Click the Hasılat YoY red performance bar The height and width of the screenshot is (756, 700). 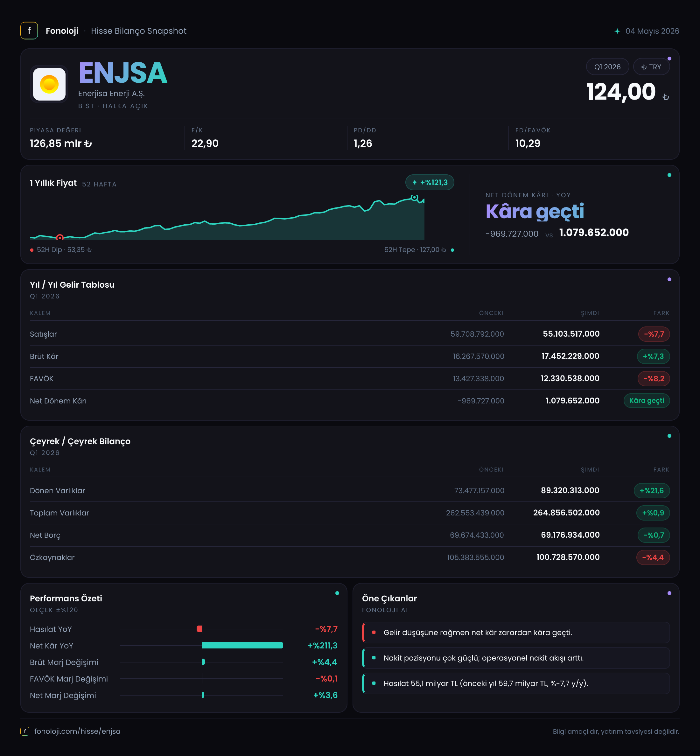click(x=199, y=629)
